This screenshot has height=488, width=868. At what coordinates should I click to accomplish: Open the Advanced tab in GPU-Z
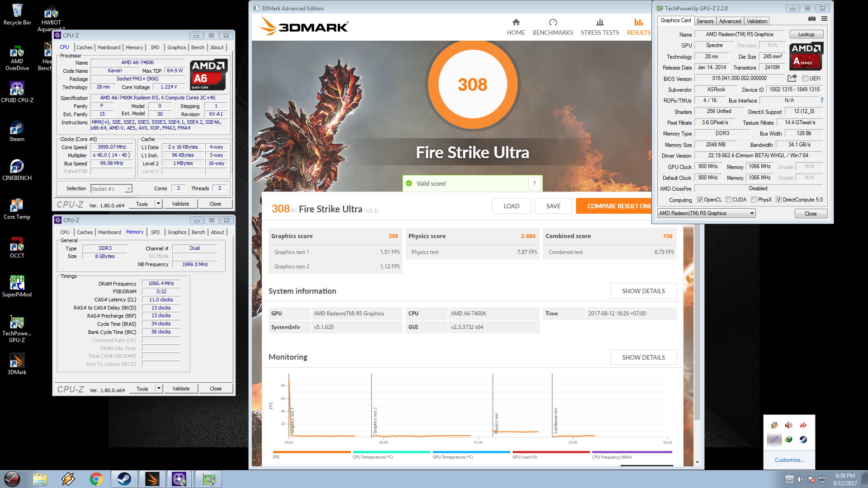tap(730, 21)
